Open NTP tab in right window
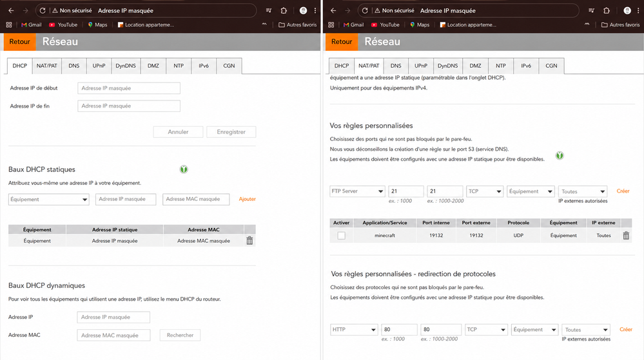This screenshot has height=360, width=644. pos(501,66)
